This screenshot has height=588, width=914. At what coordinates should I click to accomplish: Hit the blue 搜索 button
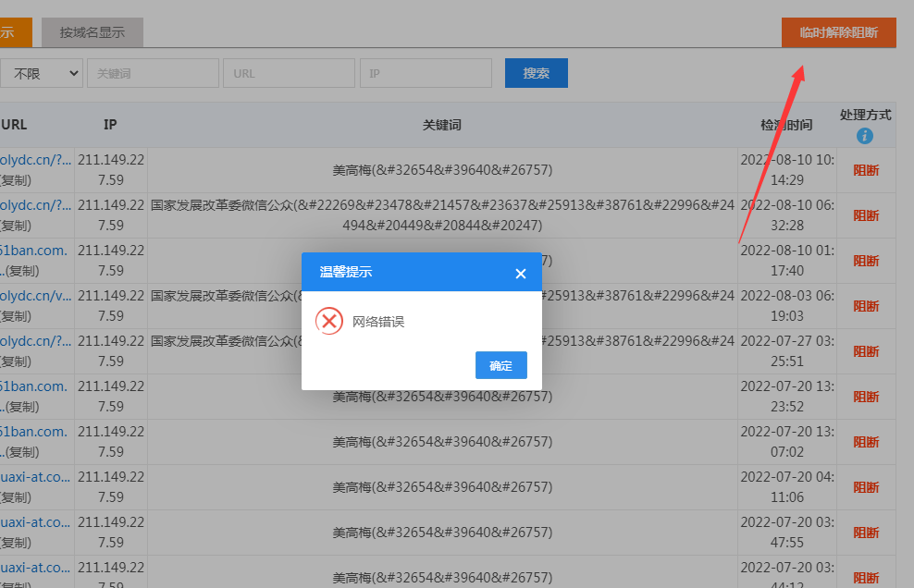coord(536,73)
